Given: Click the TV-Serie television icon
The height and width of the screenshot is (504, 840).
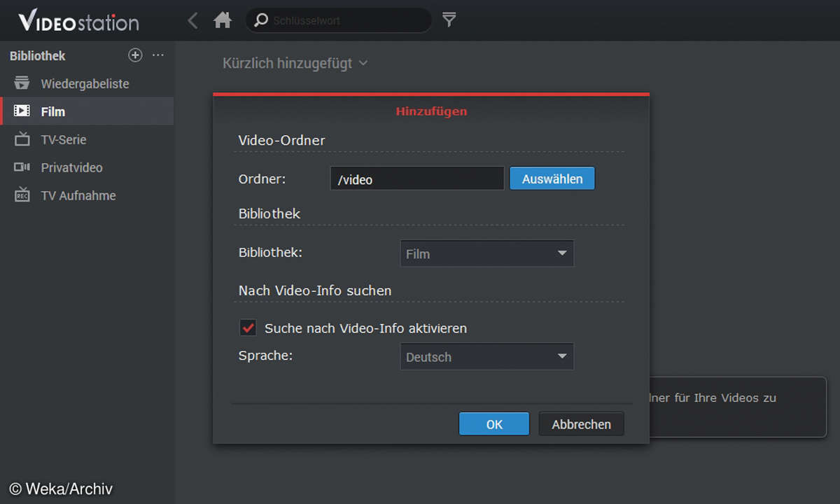Looking at the screenshot, I should tap(22, 139).
